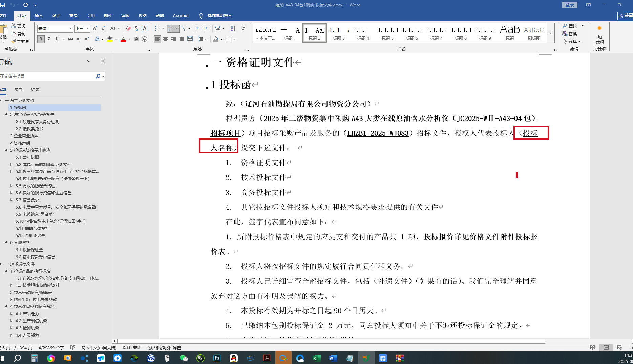
Task: Open the line spacing dropdown
Action: click(202, 39)
